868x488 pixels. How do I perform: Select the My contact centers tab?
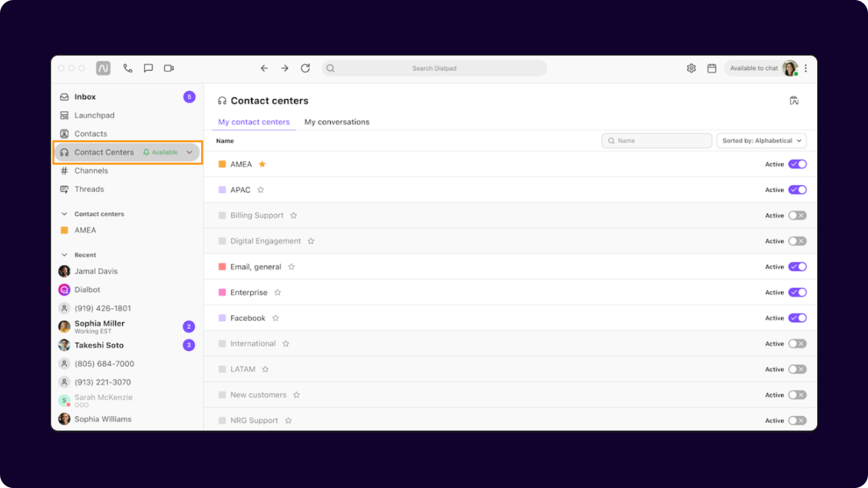click(253, 122)
